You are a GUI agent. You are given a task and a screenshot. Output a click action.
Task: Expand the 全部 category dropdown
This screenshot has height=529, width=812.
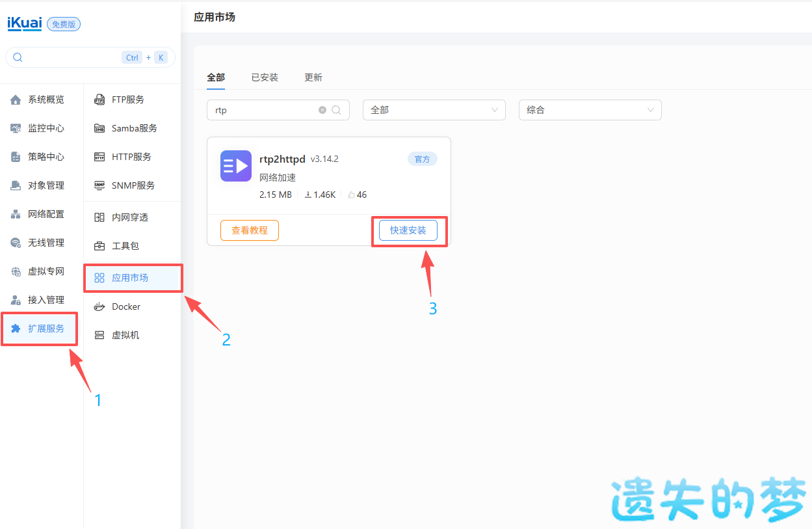tap(434, 110)
